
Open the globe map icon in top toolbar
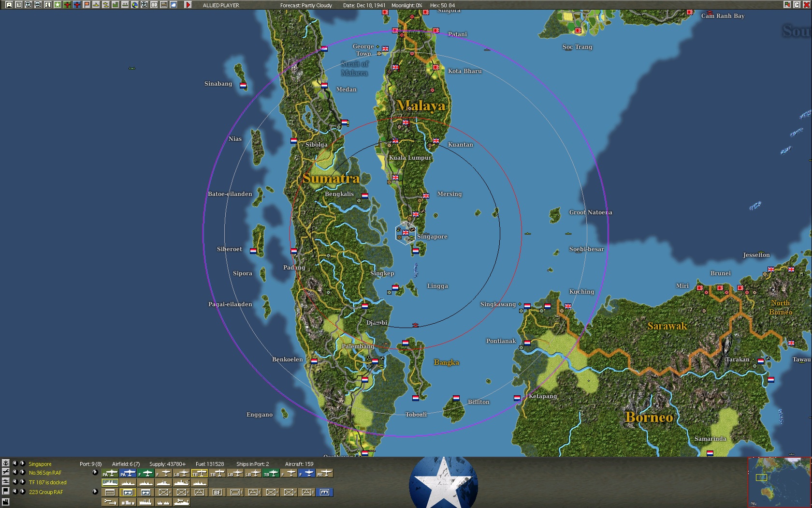(135, 5)
